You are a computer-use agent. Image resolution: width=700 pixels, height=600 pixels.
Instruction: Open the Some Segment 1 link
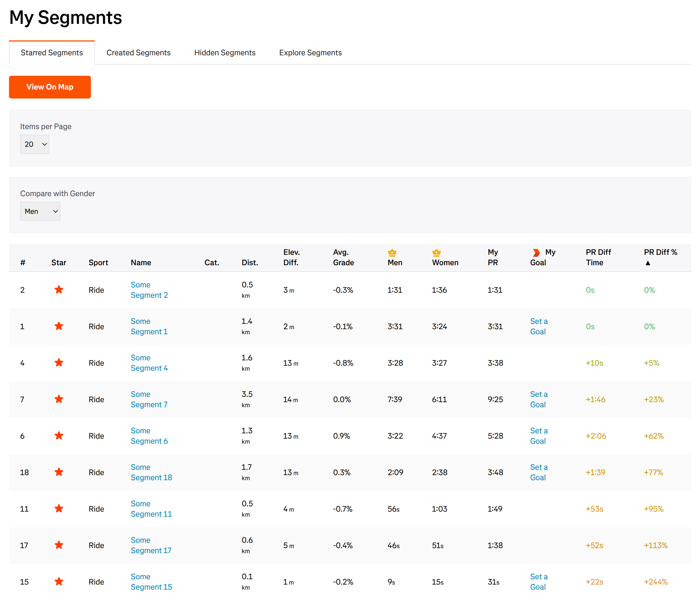point(149,326)
